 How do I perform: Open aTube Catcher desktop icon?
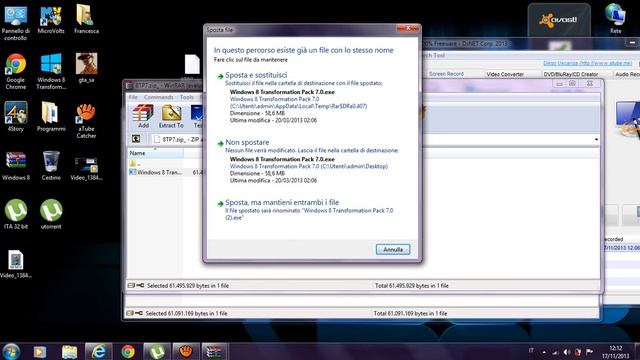(x=86, y=121)
